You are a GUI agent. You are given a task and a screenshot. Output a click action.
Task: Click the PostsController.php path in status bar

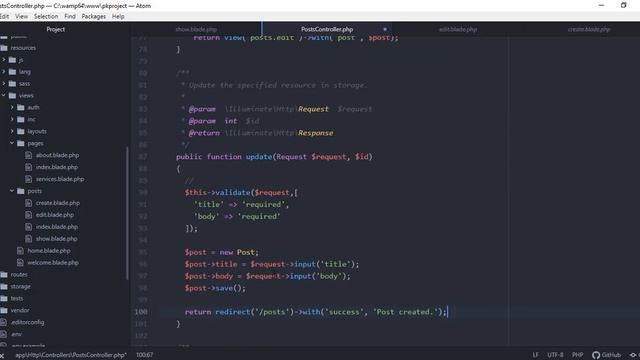71,355
